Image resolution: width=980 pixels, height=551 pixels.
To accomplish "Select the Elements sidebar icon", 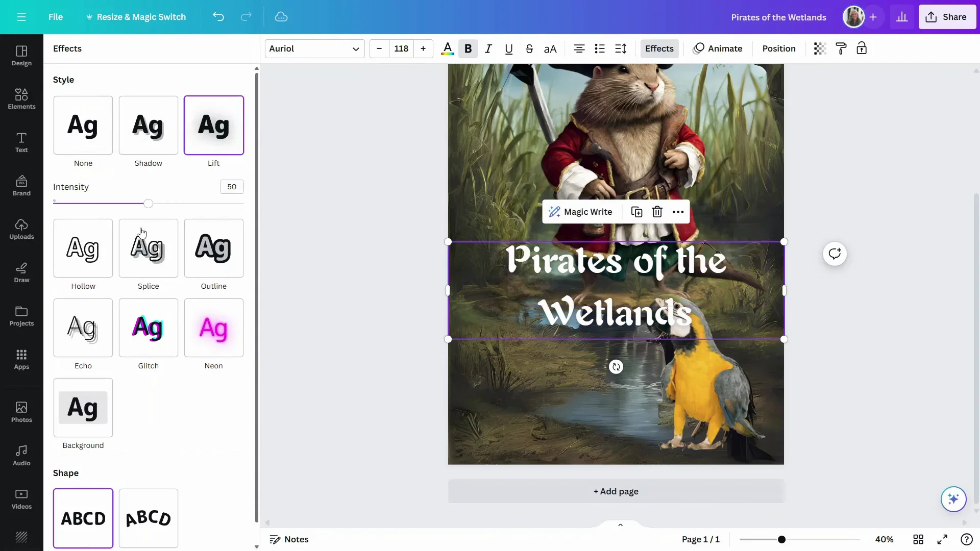I will [21, 99].
